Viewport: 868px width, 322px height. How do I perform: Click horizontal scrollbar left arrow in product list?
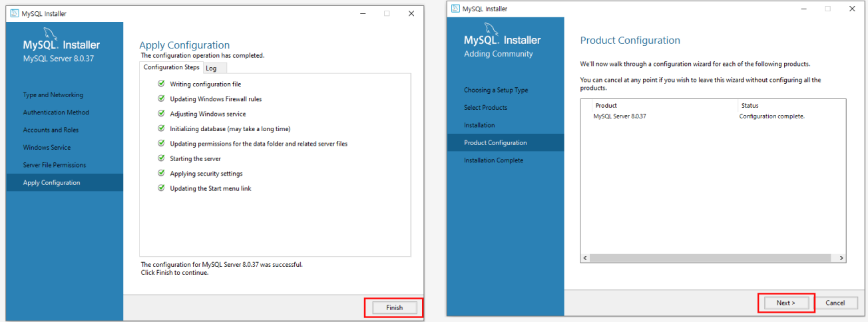(585, 258)
